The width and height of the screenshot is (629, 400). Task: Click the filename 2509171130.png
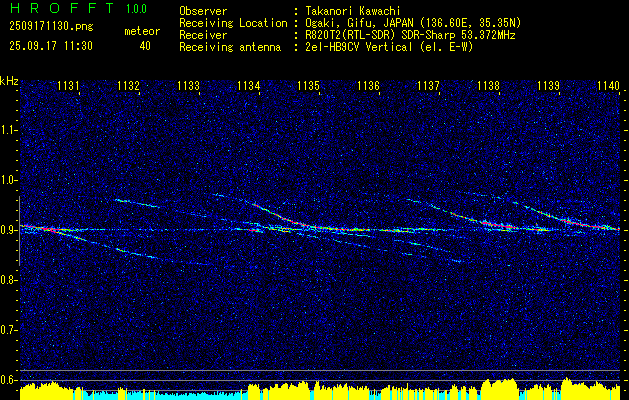(51, 27)
